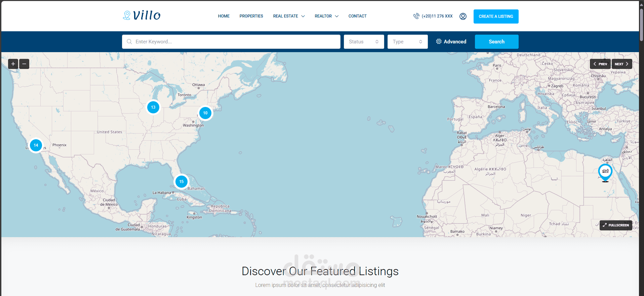Open the map cluster marker 14
This screenshot has width=644, height=296.
click(x=36, y=145)
